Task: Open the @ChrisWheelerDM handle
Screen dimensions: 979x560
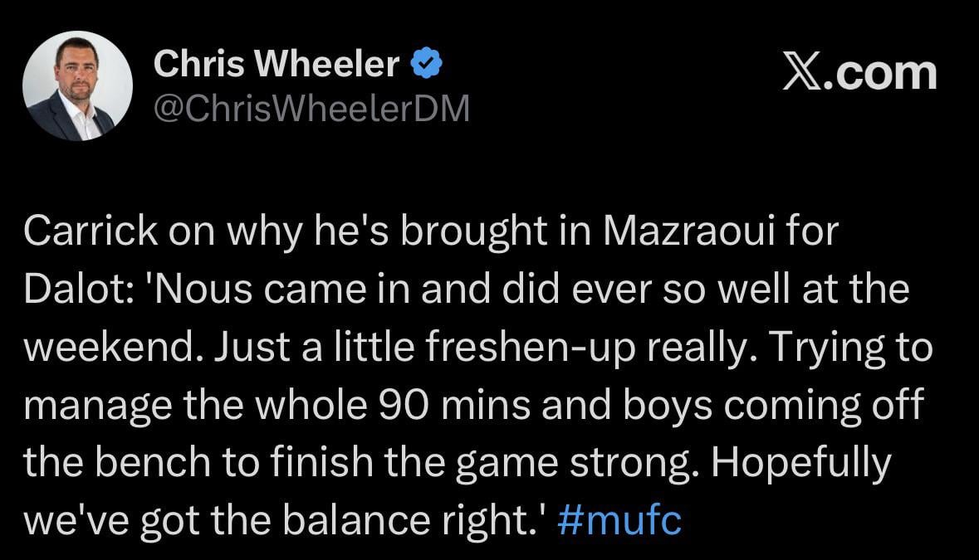Action: 311,108
